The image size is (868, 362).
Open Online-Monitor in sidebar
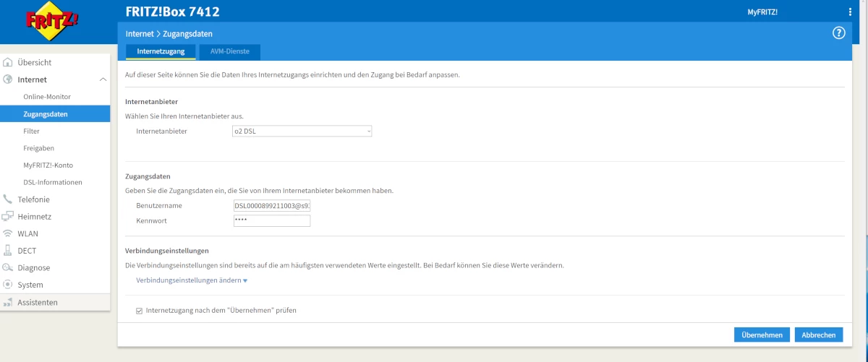47,97
